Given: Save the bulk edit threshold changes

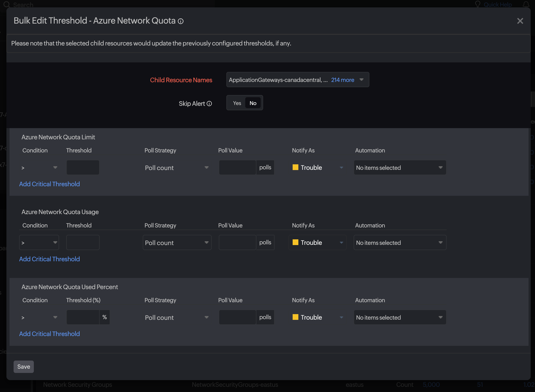Looking at the screenshot, I should [24, 367].
